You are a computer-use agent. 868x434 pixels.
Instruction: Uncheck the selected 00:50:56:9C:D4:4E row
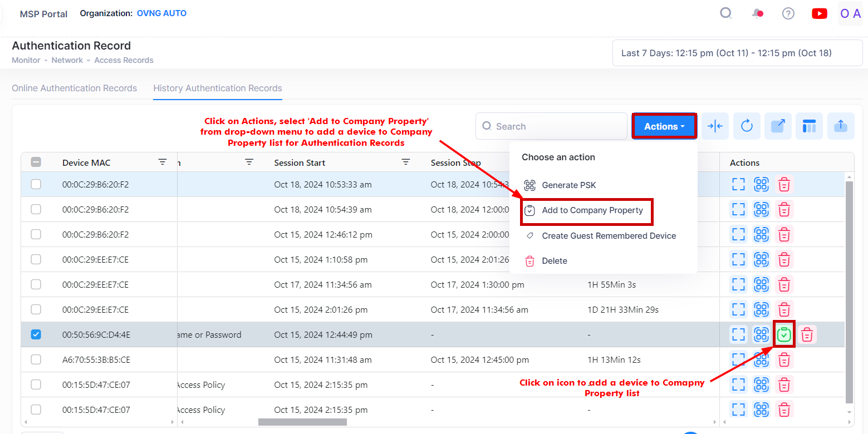click(x=36, y=334)
